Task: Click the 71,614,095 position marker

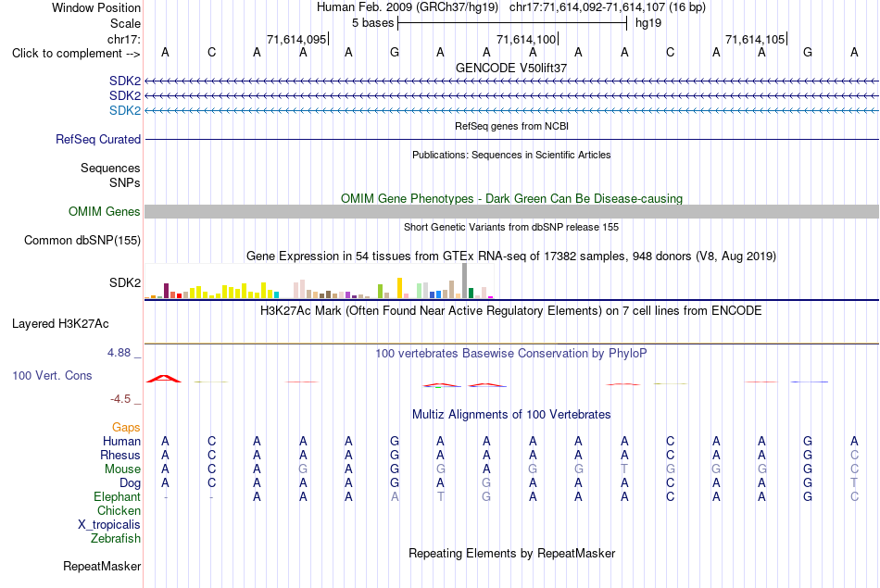Action: pos(297,39)
